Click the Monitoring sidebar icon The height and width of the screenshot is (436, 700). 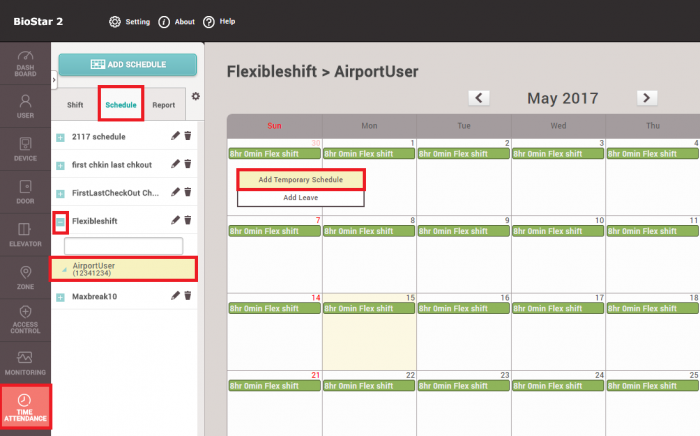coord(25,363)
